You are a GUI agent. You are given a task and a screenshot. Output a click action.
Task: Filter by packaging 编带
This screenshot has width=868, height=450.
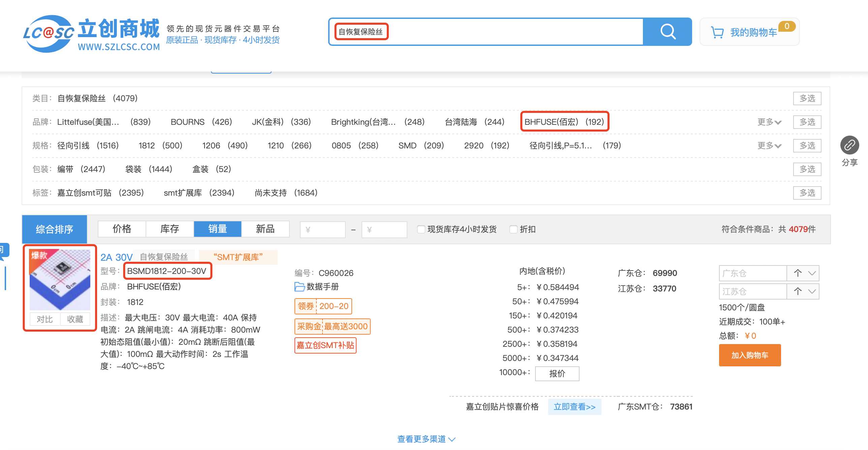(x=81, y=169)
